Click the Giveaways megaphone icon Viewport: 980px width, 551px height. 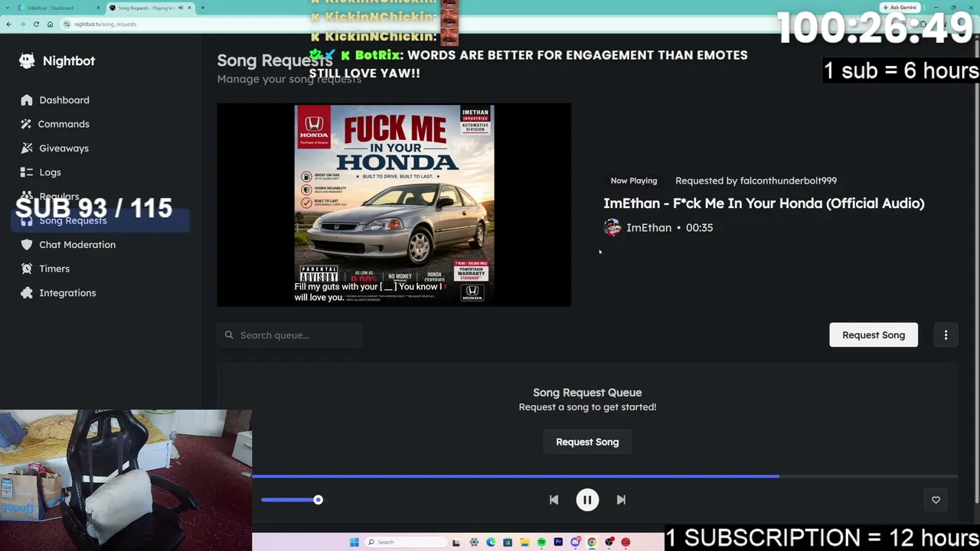click(27, 148)
